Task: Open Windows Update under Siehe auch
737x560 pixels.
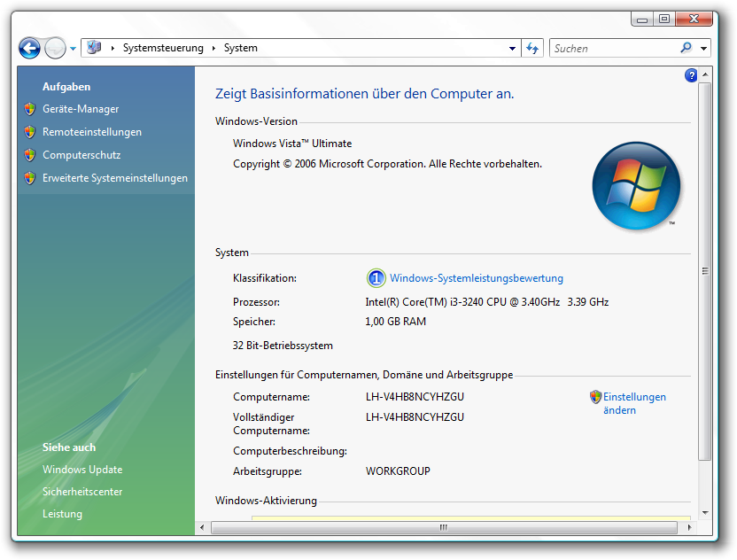Action: click(82, 470)
